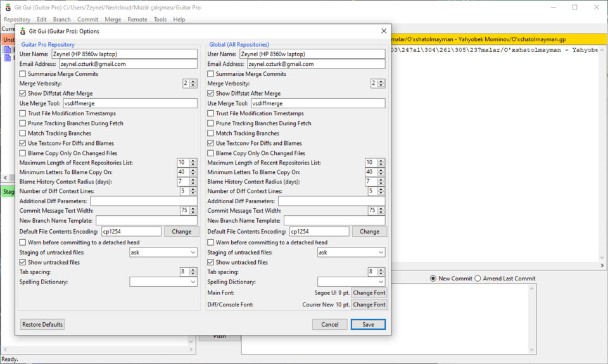Click User Name field in Guitar Pro Repository
This screenshot has width=608, height=364.
point(124,54)
